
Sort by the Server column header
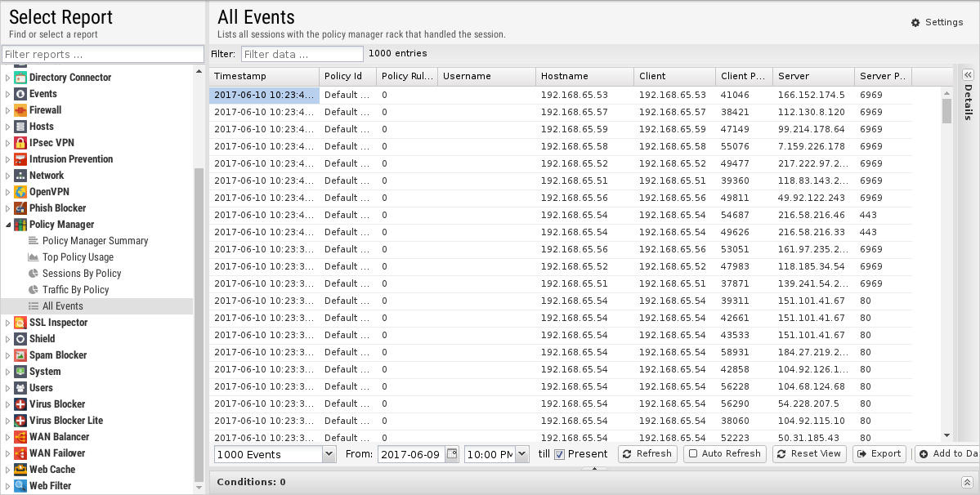813,76
